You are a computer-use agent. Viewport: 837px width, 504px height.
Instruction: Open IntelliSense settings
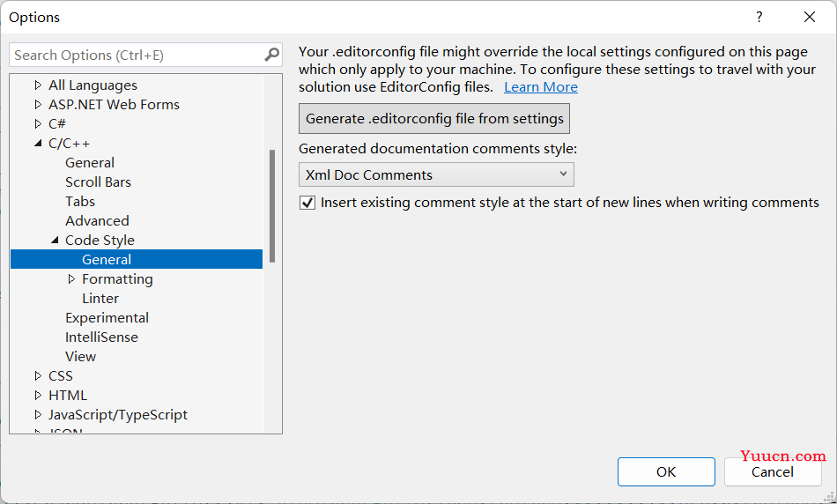(x=101, y=337)
